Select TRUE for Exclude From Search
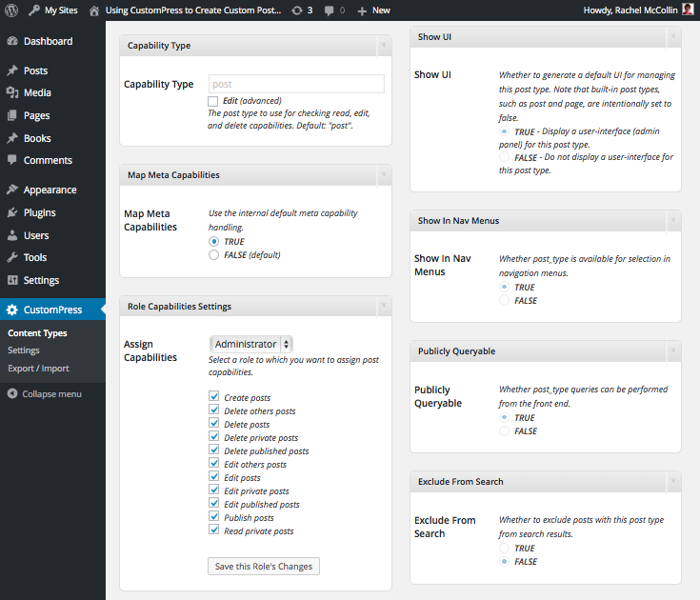The height and width of the screenshot is (600, 700). 504,548
